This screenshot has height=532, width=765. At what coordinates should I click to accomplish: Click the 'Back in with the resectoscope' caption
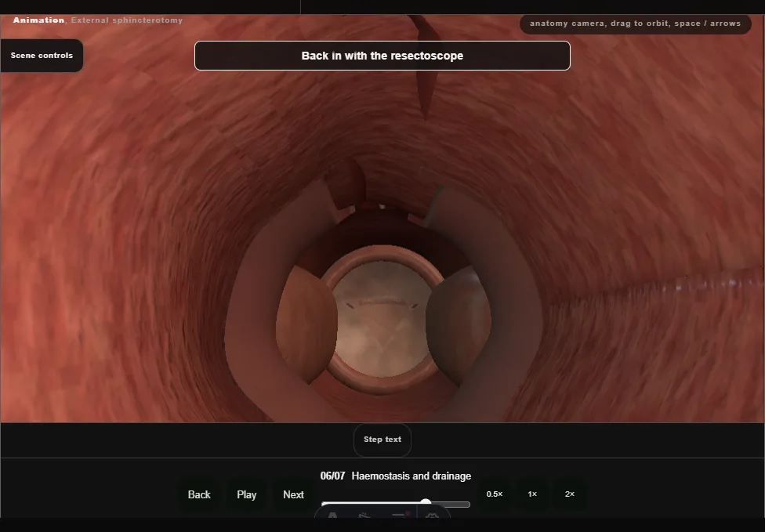[x=382, y=56]
